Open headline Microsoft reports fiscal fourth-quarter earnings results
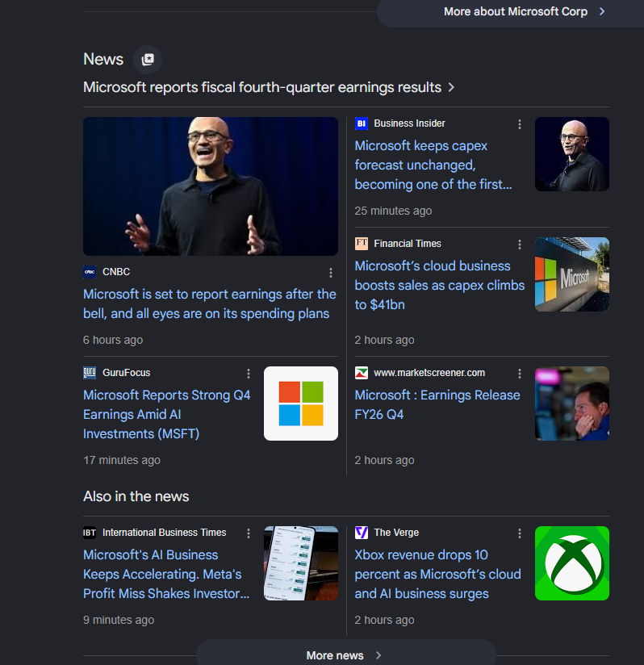The height and width of the screenshot is (665, 644). click(x=262, y=87)
